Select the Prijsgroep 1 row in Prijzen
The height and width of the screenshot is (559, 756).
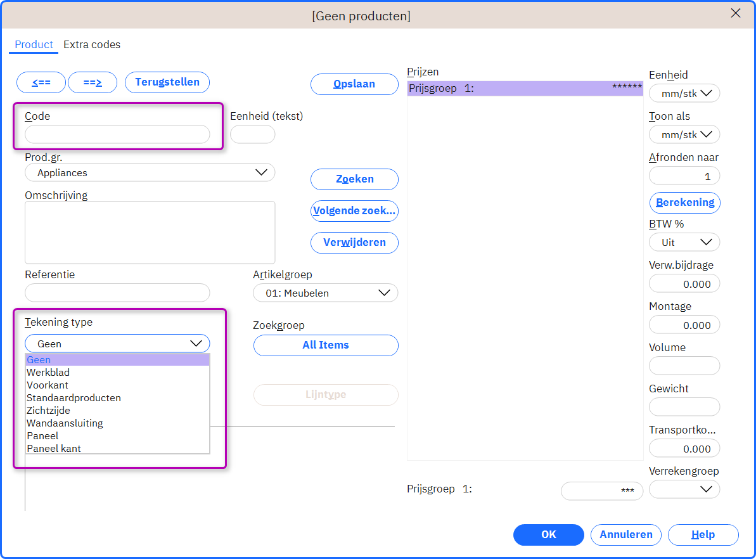coord(525,88)
